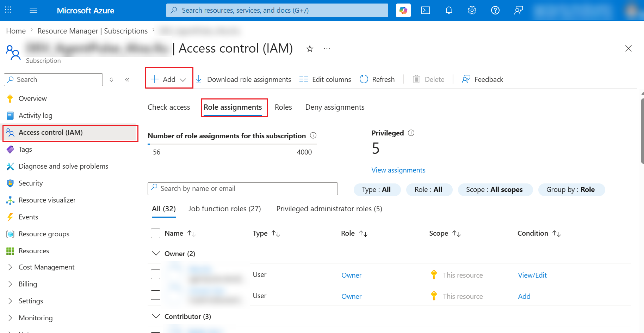Expand Settings section in sidebar
644x333 pixels.
(x=31, y=301)
